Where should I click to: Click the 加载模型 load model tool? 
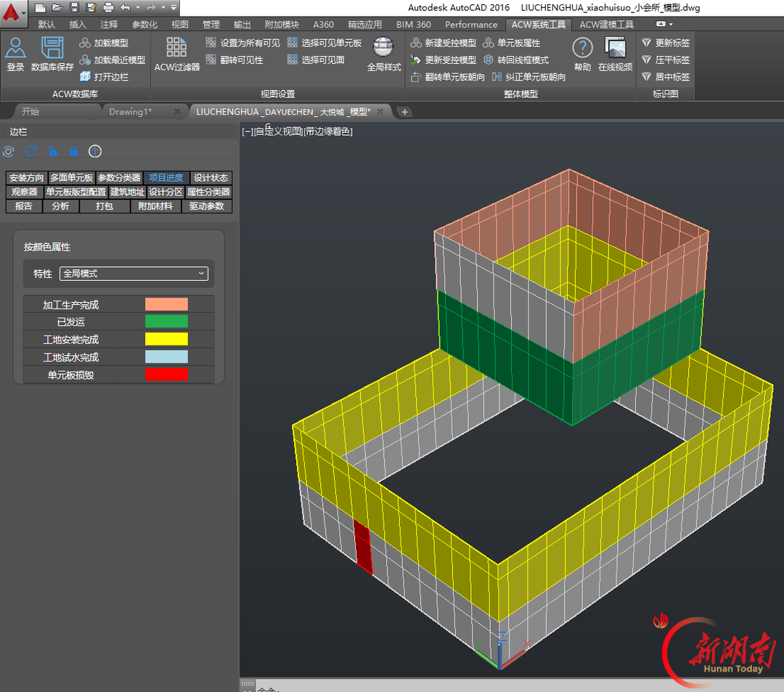104,43
